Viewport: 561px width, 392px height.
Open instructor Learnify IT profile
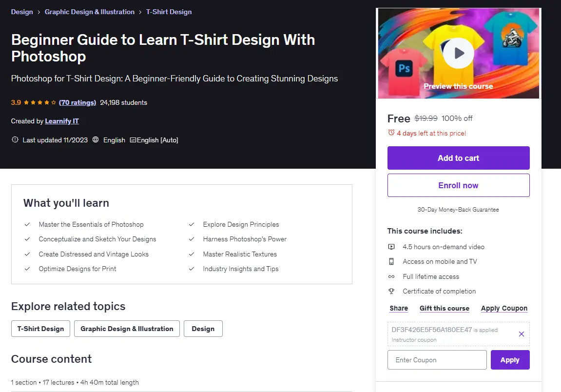(62, 121)
